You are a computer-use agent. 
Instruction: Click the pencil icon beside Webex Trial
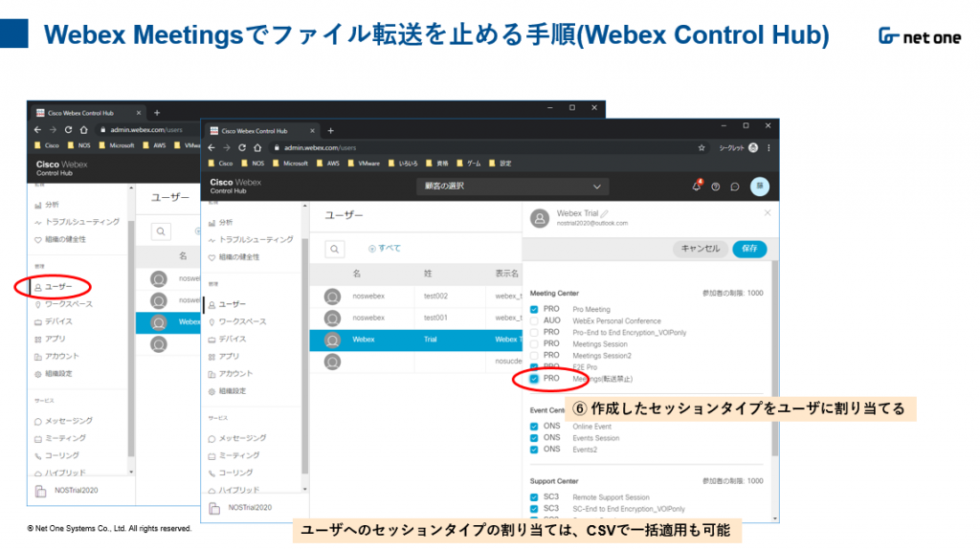[x=605, y=213]
